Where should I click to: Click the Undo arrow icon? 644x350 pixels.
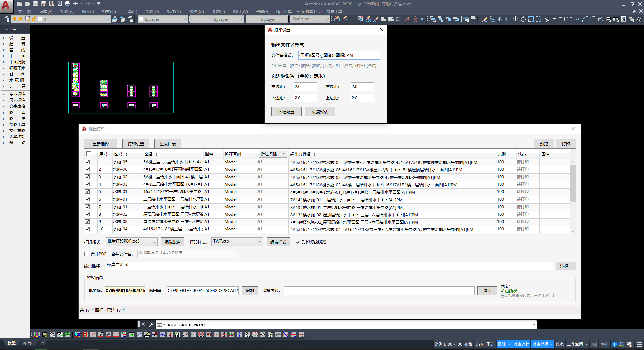[x=76, y=4]
